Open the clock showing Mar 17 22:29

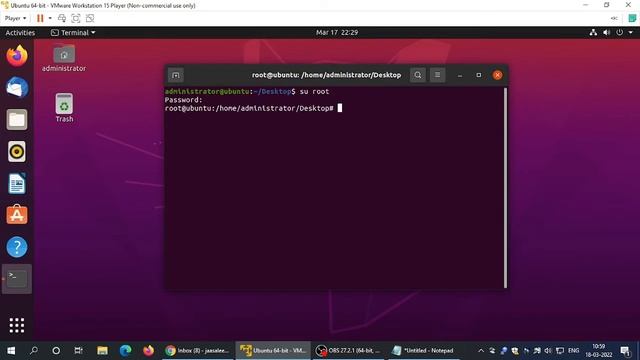click(337, 33)
